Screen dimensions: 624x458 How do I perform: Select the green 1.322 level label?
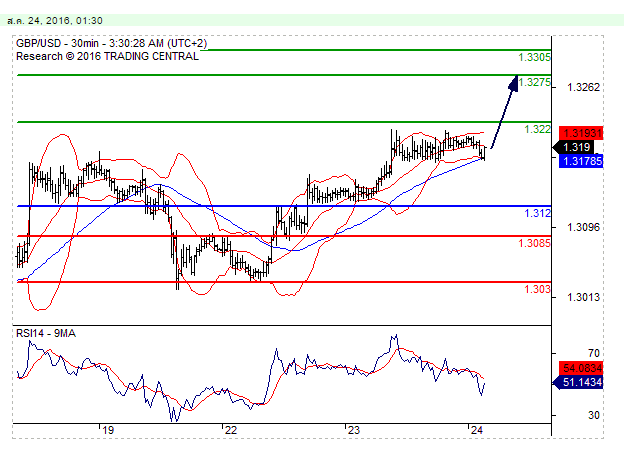pos(538,129)
